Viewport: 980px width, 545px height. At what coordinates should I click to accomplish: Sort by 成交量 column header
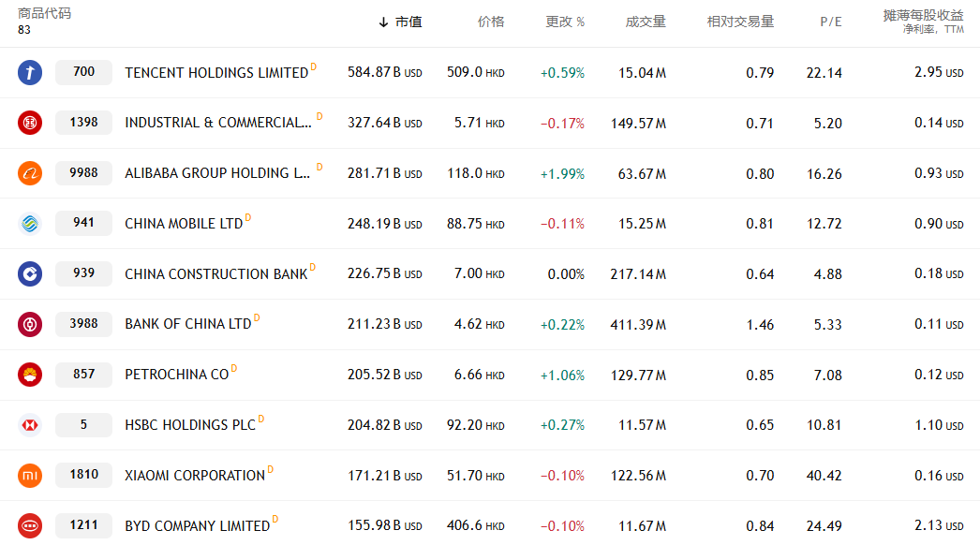[646, 22]
